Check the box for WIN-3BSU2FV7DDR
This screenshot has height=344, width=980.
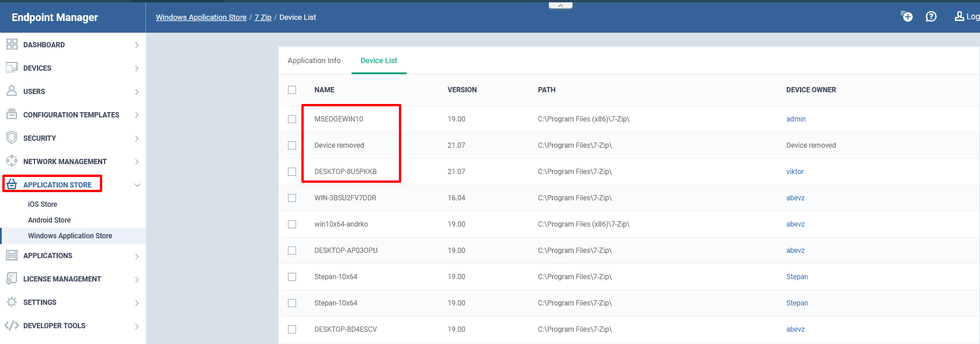(x=292, y=198)
